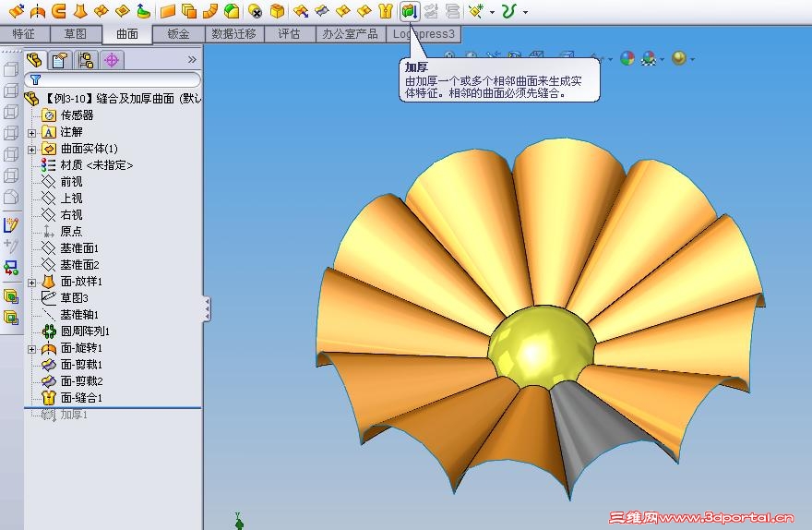Viewport: 812px width, 530px height.
Task: Open the PropertyManager tab
Action: click(60, 60)
